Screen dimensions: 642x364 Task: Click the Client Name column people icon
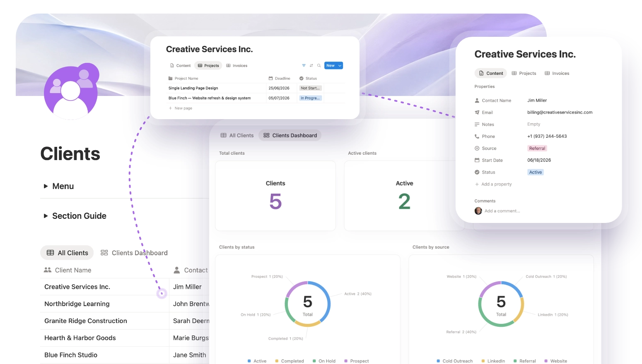pyautogui.click(x=48, y=270)
